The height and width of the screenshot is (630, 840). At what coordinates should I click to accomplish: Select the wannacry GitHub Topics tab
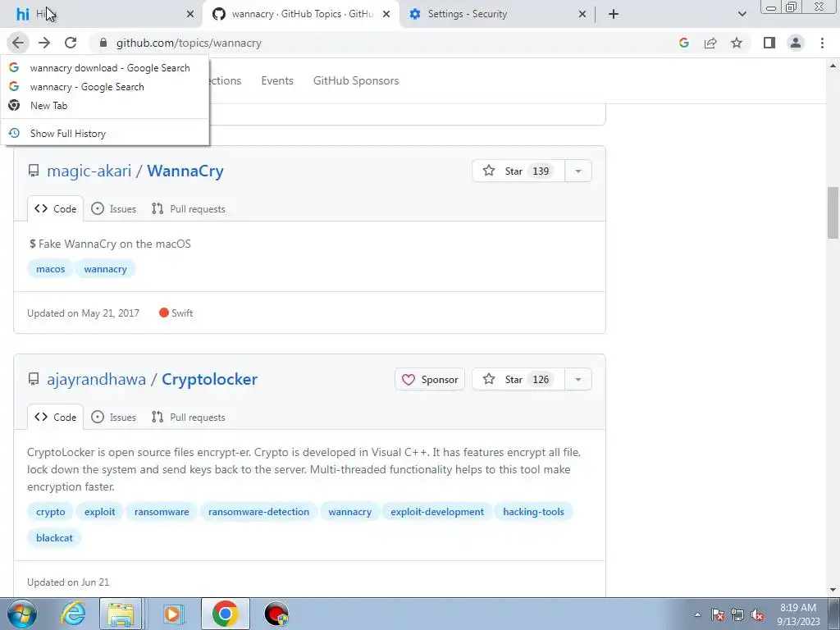tap(300, 14)
